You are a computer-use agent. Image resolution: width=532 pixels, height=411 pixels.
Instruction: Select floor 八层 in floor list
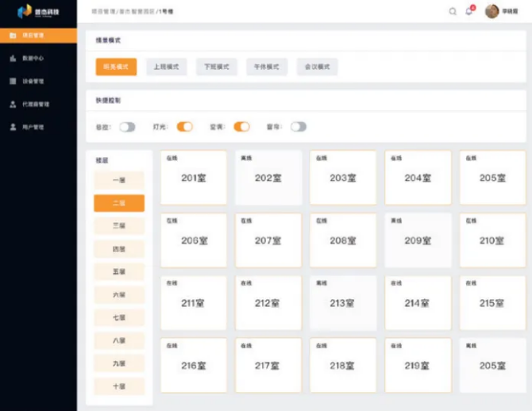[119, 340]
